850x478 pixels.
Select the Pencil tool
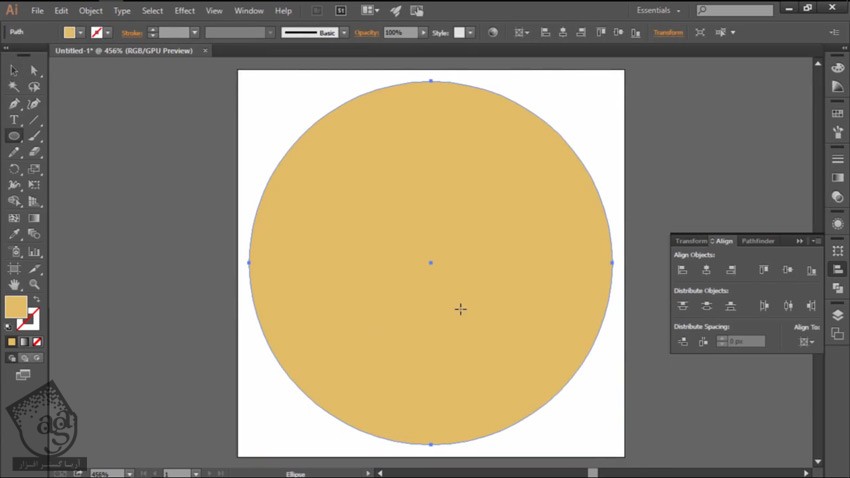[14, 152]
